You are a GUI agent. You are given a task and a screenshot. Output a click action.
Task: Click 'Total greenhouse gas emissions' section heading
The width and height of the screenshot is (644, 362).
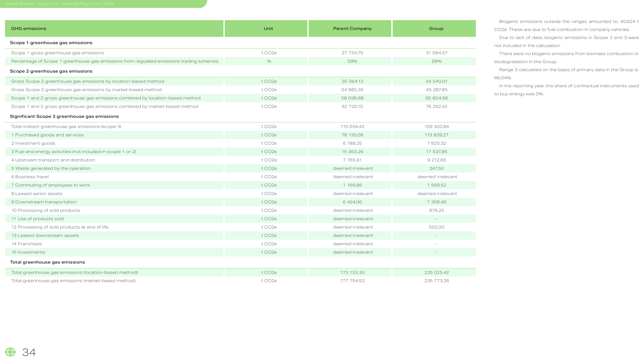point(47,262)
